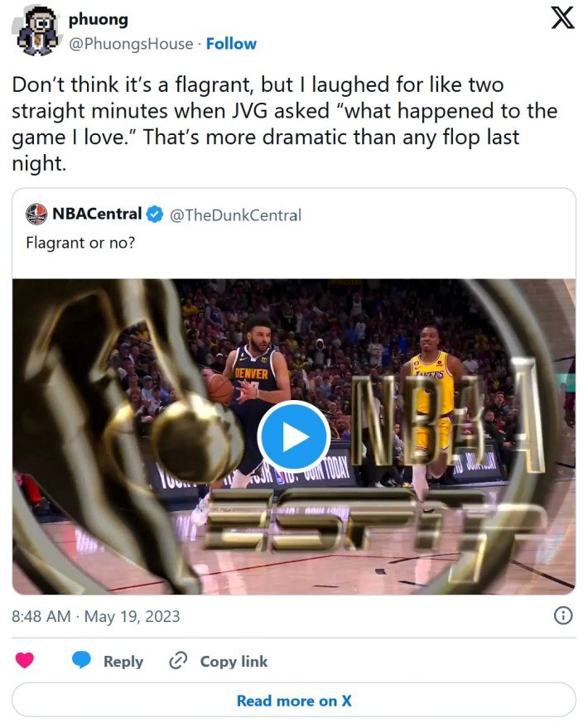Open Read more on X
The height and width of the screenshot is (728, 588).
pos(294,700)
